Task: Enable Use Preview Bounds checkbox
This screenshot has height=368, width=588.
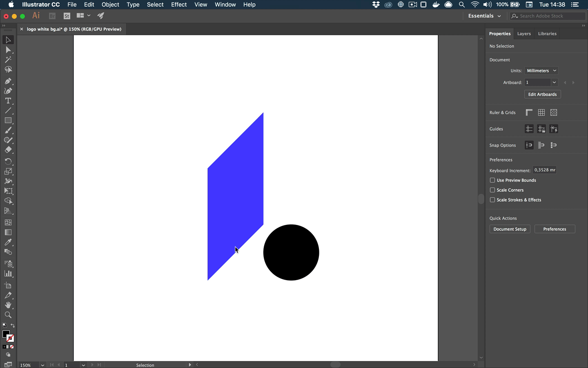Action: coord(492,180)
